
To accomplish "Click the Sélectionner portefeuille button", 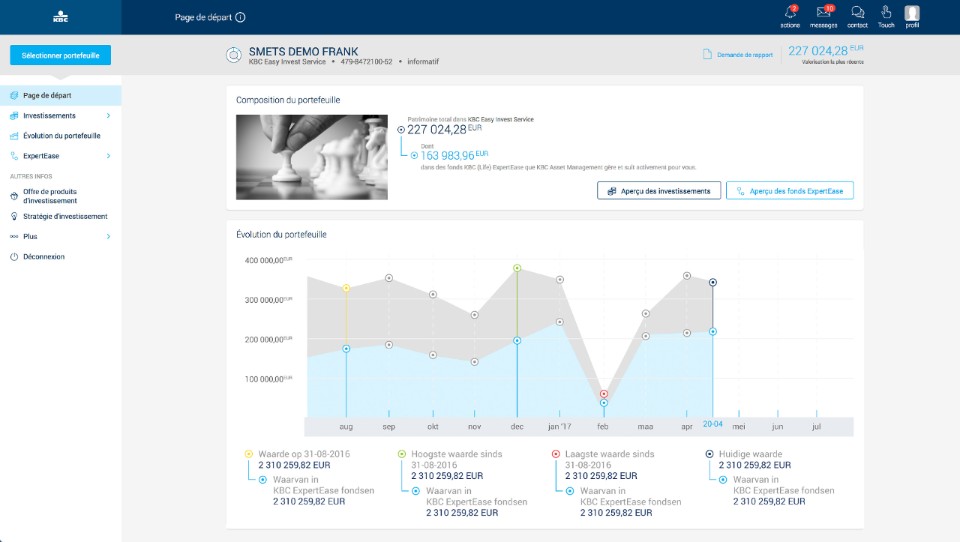I will pos(60,55).
